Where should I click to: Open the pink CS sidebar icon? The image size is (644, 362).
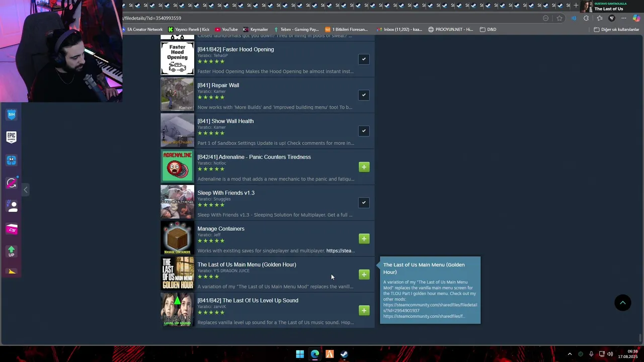[x=12, y=229]
